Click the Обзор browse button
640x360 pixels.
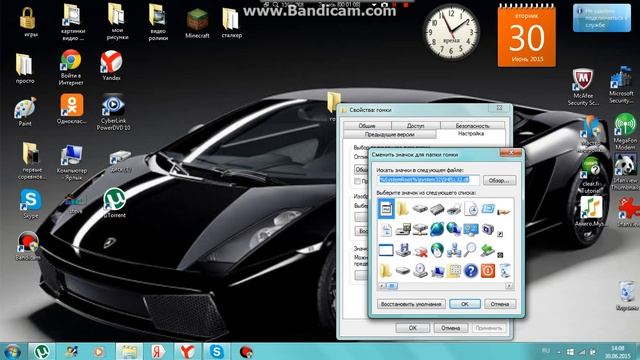[499, 180]
